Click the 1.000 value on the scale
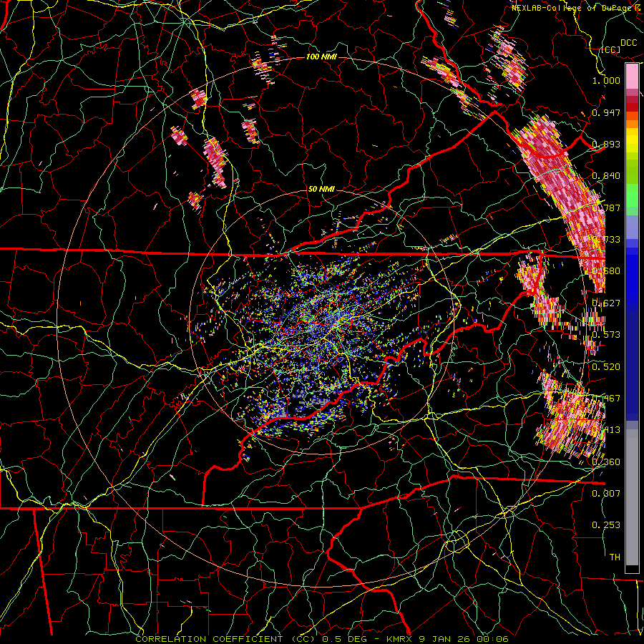 [606, 80]
